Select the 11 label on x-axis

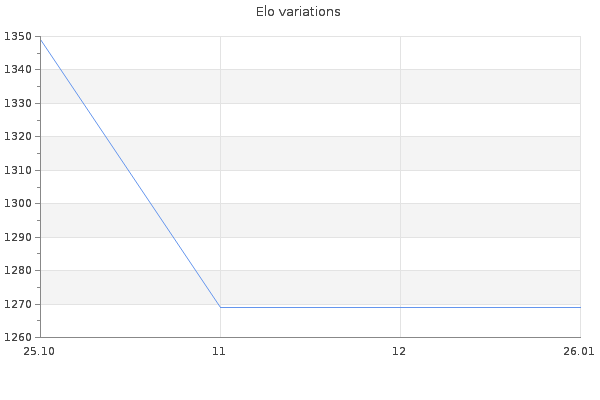click(220, 351)
